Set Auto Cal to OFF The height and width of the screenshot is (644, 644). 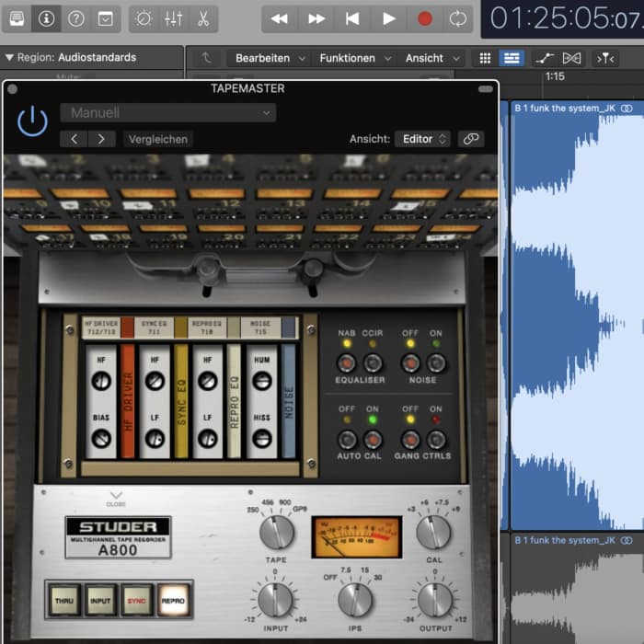click(347, 440)
